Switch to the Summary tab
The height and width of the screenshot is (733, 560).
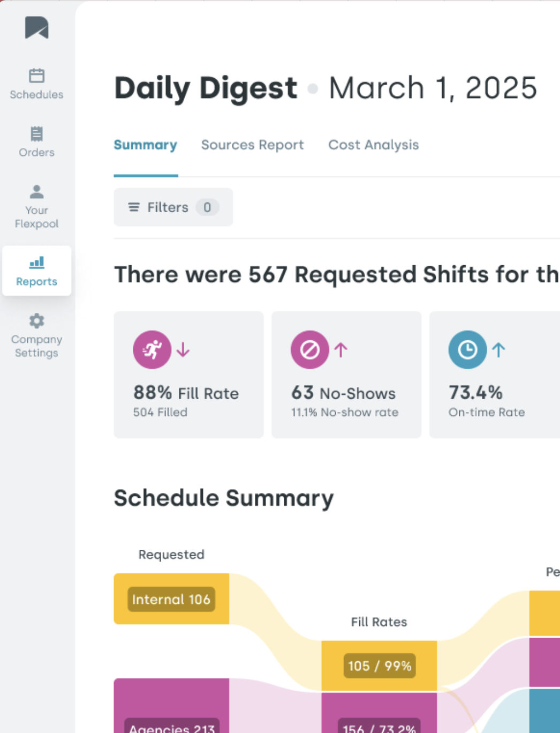pos(145,145)
